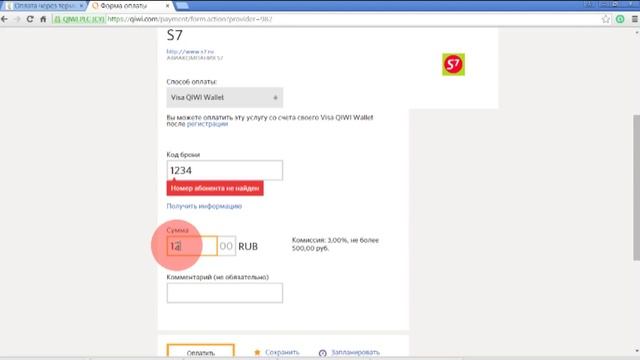Click the QIWI PLC security badge

coord(79,19)
